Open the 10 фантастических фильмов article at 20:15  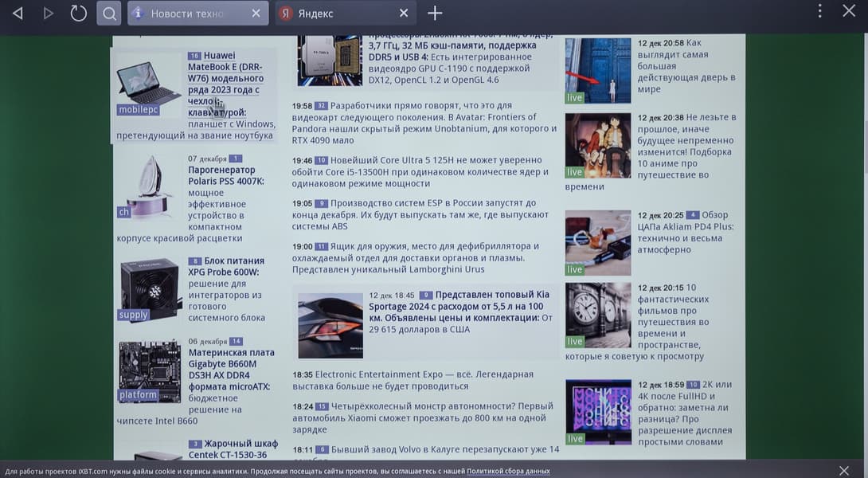(x=673, y=316)
